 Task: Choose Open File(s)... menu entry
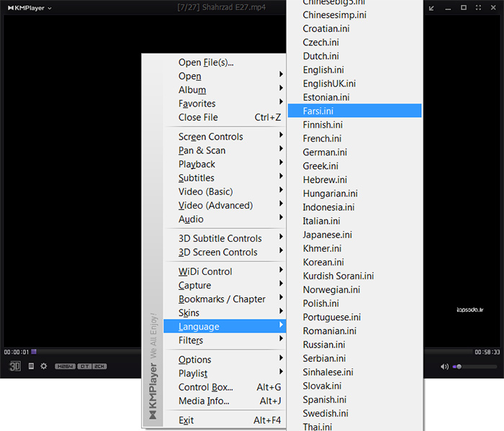(225, 63)
